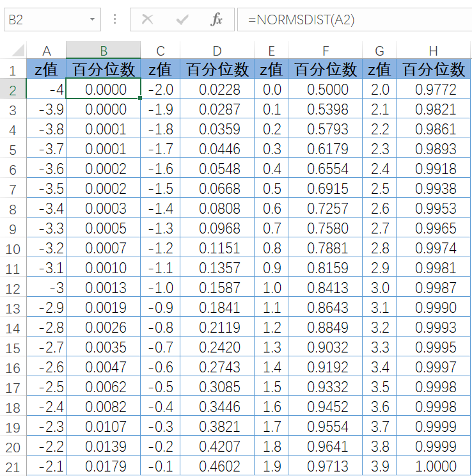Select cell D12 showing 0.1587
Screen dimensions: 472x476
coord(217,289)
